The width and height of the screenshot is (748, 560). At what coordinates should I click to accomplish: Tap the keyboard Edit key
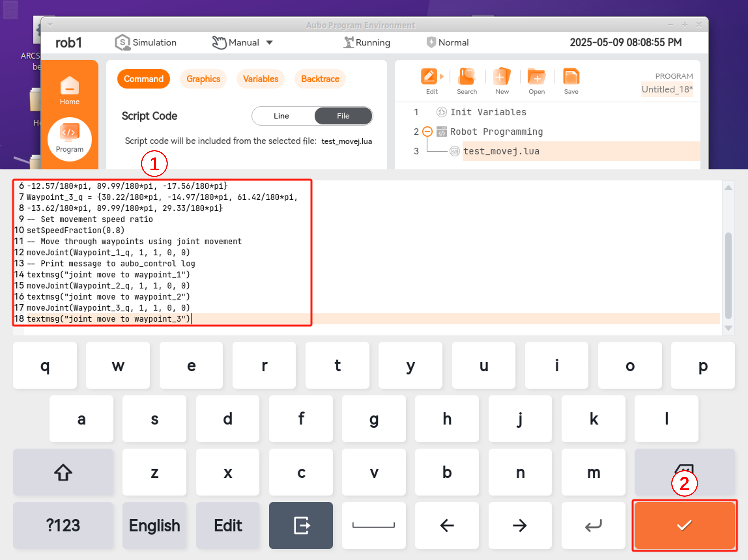click(x=228, y=525)
